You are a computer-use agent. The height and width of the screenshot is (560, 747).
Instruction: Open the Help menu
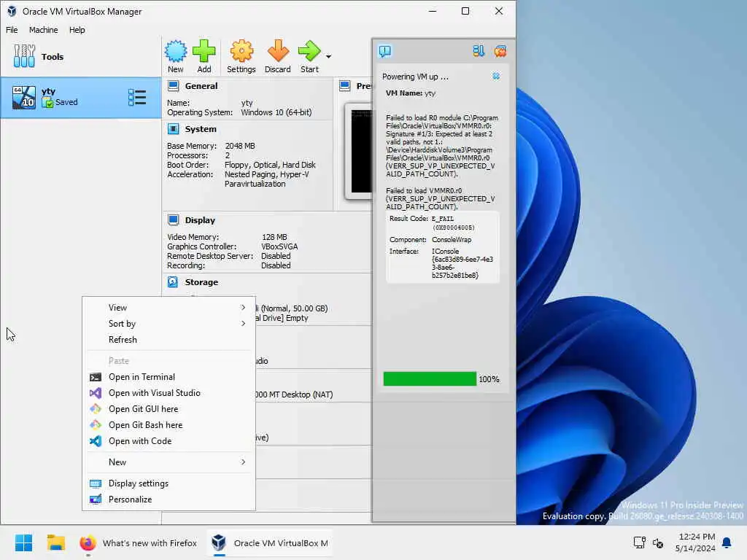(77, 30)
